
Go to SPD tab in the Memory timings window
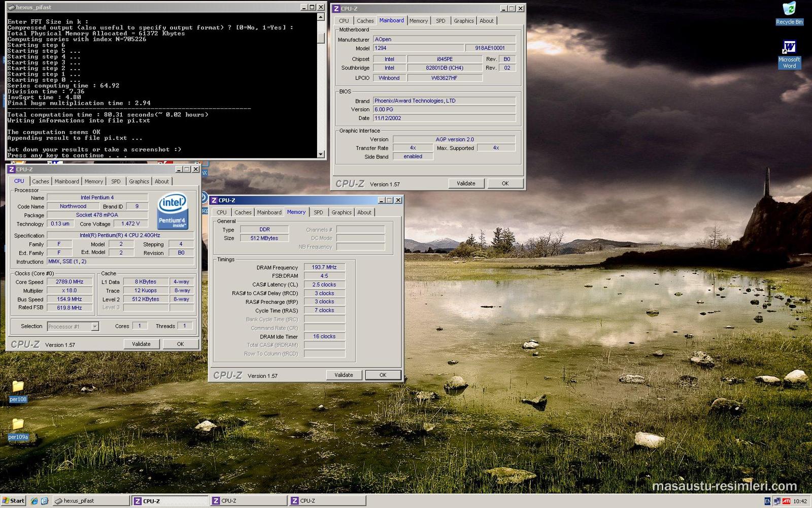[318, 212]
